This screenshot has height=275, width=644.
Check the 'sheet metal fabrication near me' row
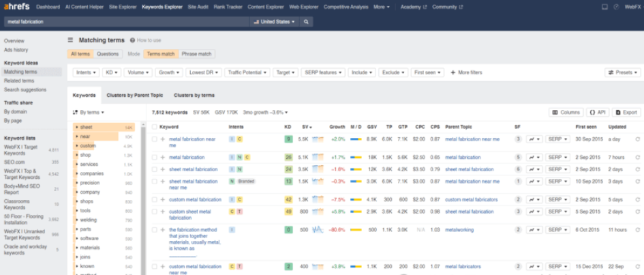point(155,182)
